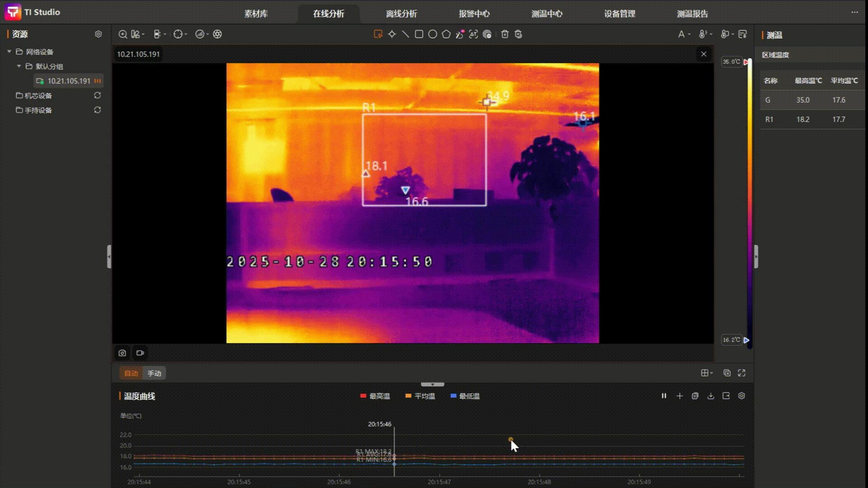Click the snapshot camera icon
Image resolution: width=868 pixels, height=488 pixels.
pyautogui.click(x=122, y=353)
